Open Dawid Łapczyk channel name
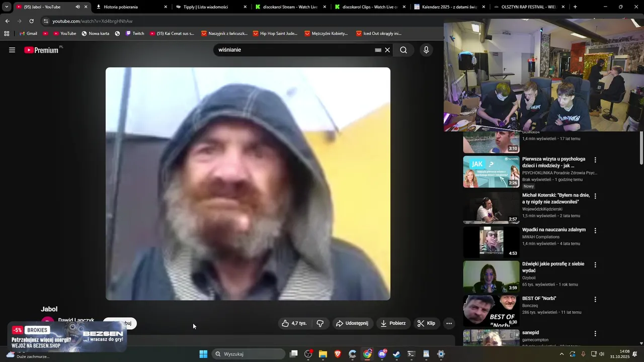This screenshot has width=644, height=362. point(76,320)
